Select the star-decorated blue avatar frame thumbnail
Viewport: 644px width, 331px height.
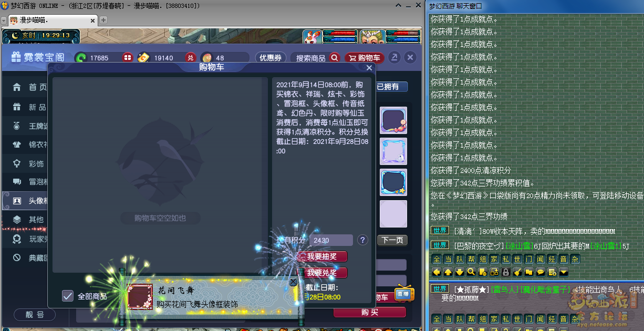(393, 182)
